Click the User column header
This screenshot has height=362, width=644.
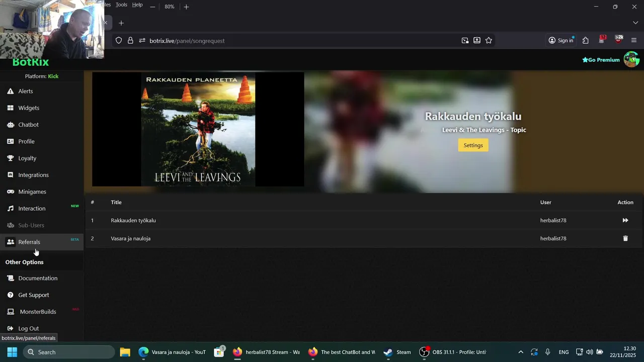coord(546,202)
